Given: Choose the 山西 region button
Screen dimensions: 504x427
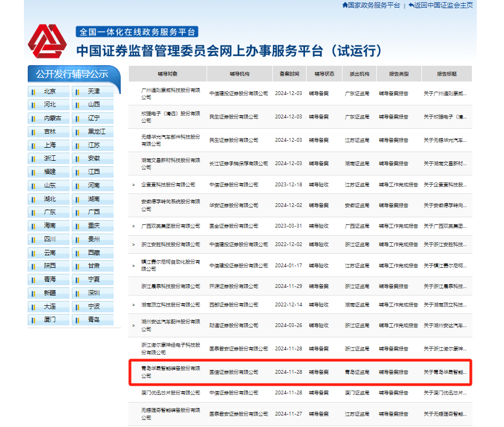Looking at the screenshot, I should coord(93,105).
